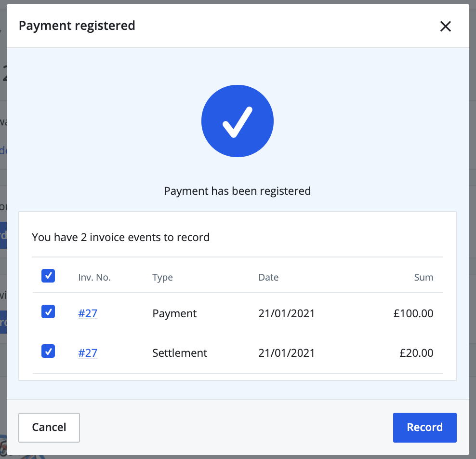Click the Payment has been registered confirmation text
Screen dimensions: 476x459
(237, 191)
